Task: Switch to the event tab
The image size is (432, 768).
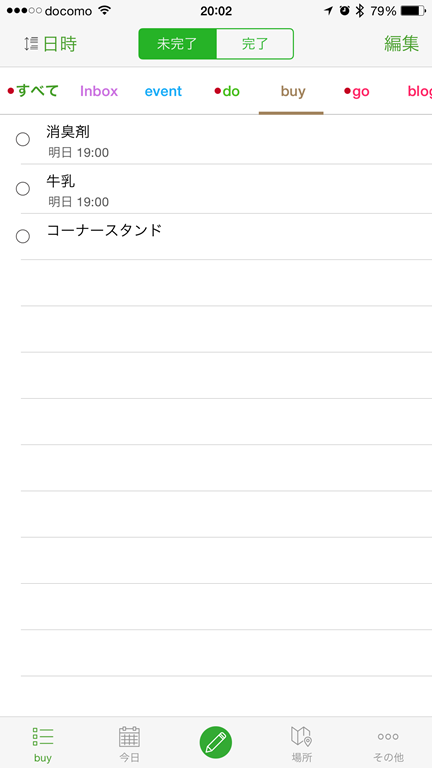Action: 163,91
